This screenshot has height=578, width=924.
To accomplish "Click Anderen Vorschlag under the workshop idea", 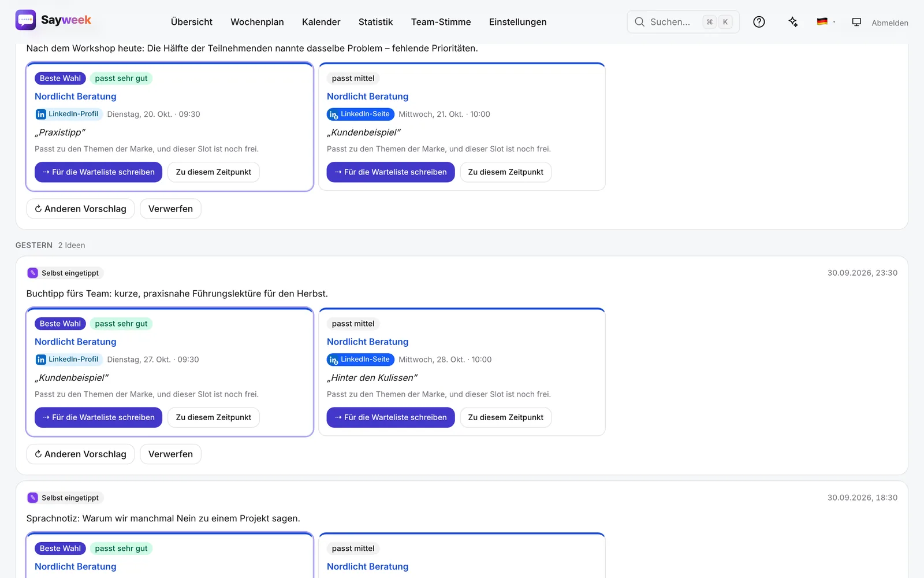I will 80,209.
